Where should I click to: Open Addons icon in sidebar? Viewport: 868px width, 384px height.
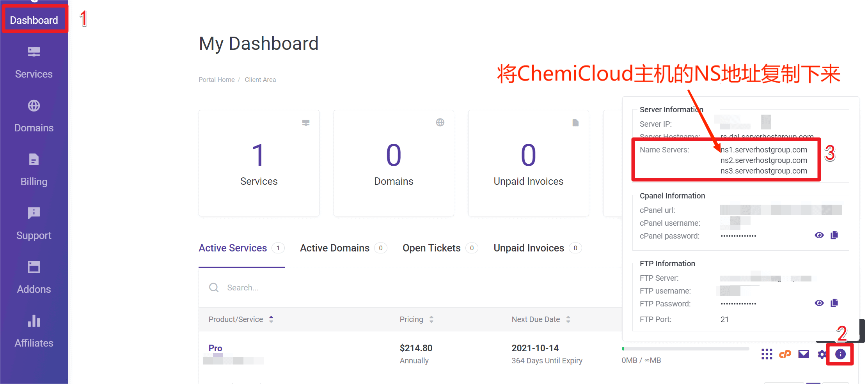(34, 267)
